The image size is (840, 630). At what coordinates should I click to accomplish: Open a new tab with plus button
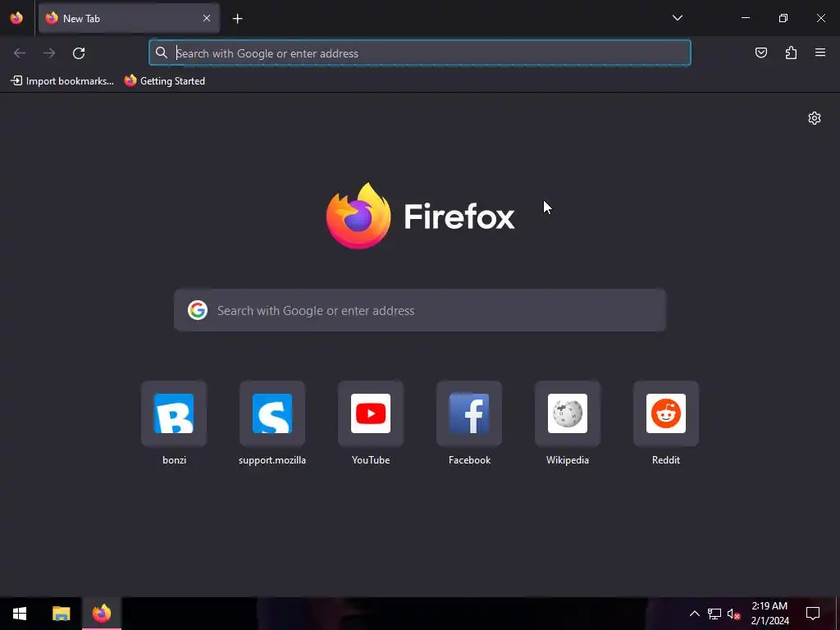(x=237, y=19)
